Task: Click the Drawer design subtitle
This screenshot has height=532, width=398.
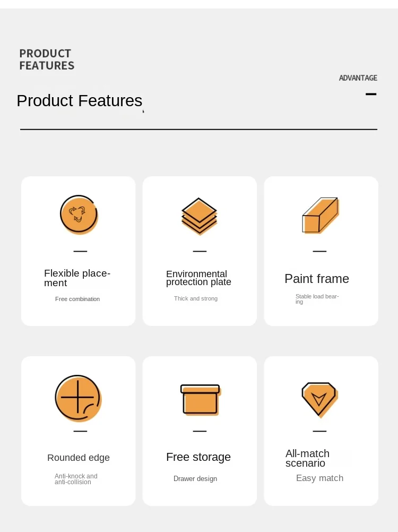Action: click(195, 479)
